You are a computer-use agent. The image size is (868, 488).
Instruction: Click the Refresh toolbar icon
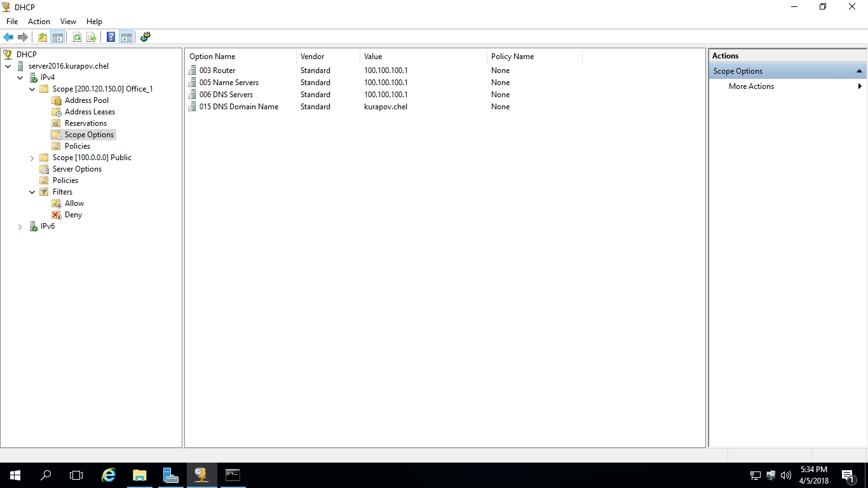click(77, 37)
